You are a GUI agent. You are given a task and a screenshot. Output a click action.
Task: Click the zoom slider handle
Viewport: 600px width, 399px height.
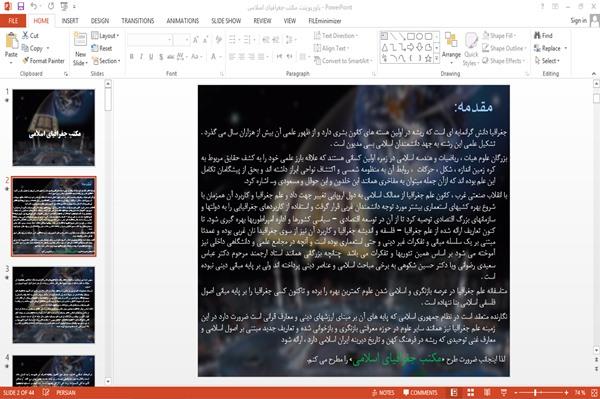(535, 392)
